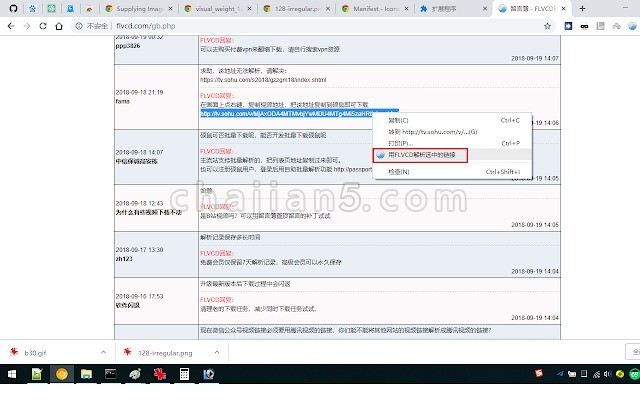Reload the flvcd.com page
The height and width of the screenshot is (400, 640).
coord(43,26)
